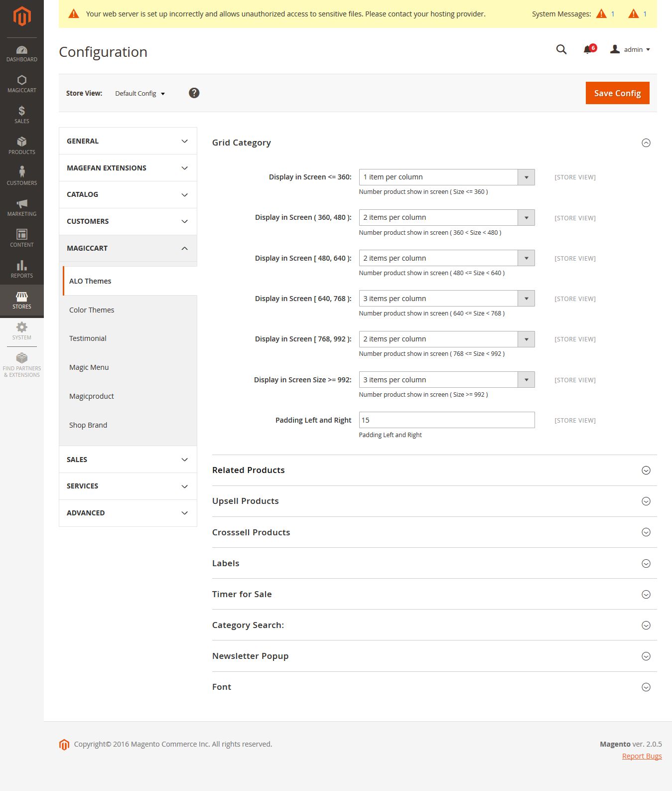Screen dimensions: 672x791
Task: Click the search magnifier icon
Action: pos(561,49)
